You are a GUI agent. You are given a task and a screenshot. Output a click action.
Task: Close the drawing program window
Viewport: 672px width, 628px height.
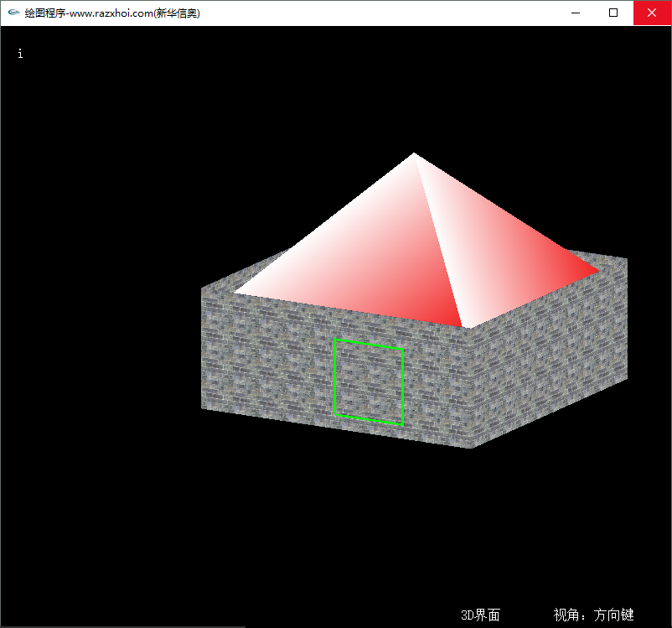pyautogui.click(x=652, y=13)
